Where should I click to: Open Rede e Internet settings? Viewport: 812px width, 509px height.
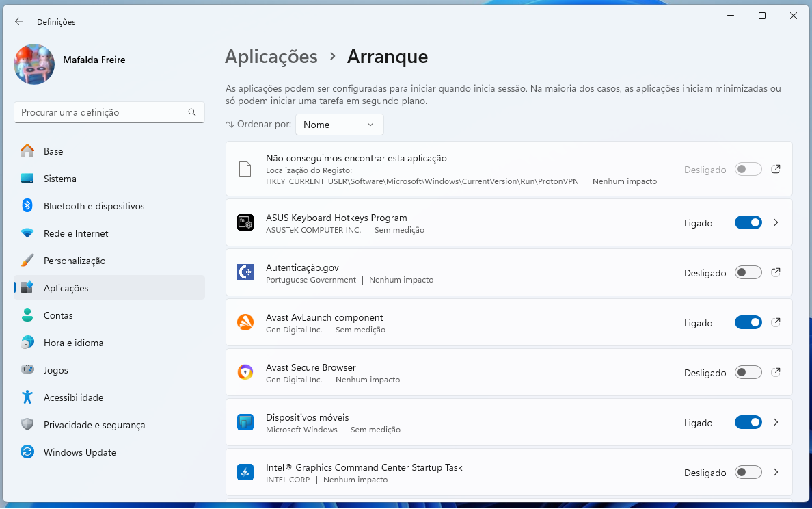(109, 233)
